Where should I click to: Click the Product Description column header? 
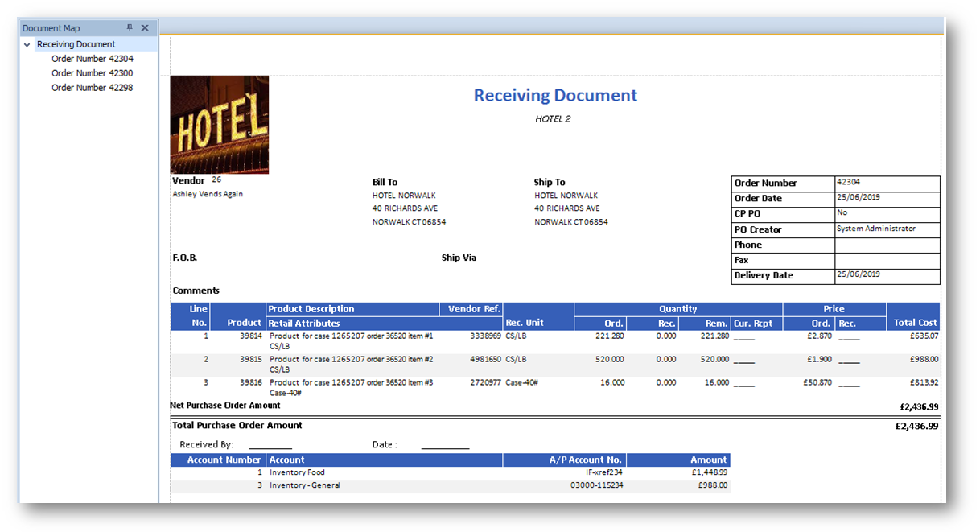[311, 309]
